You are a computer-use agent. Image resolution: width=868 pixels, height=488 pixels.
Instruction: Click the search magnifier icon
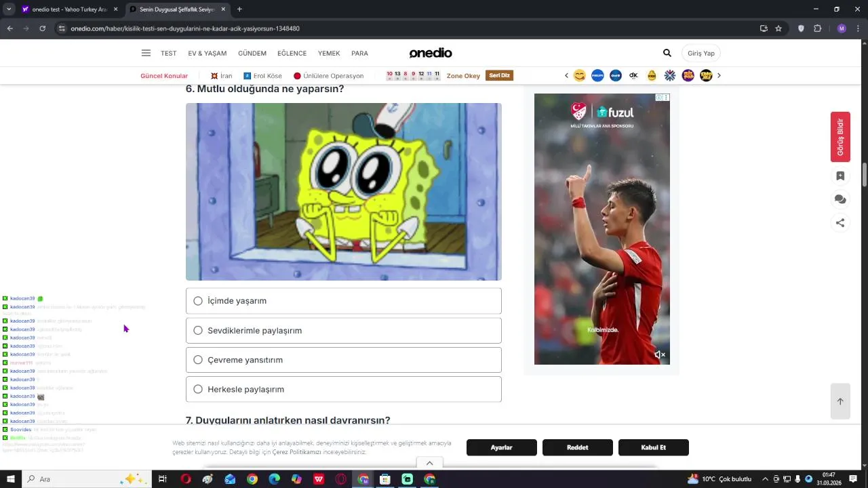pos(667,53)
